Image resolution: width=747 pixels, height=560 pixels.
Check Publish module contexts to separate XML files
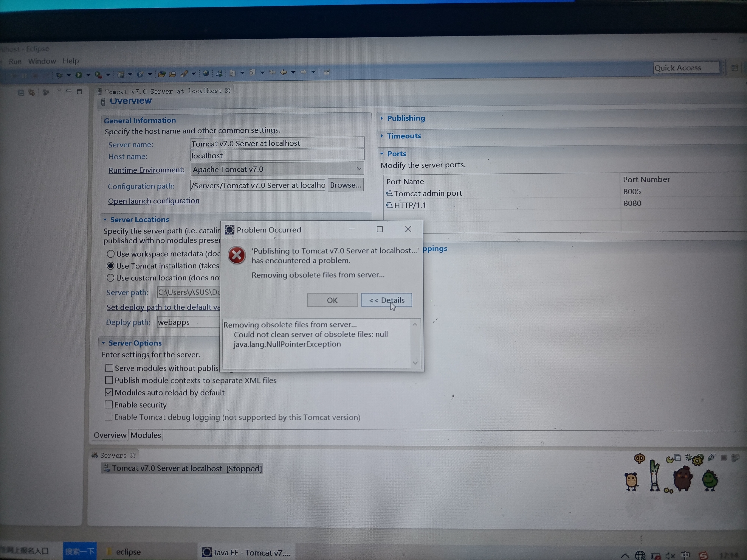[109, 380]
